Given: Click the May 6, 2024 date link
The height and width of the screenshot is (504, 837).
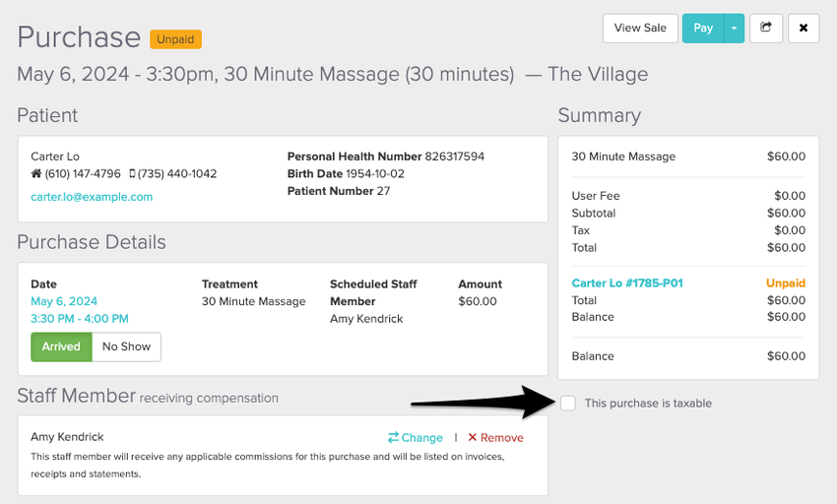Looking at the screenshot, I should [x=64, y=301].
